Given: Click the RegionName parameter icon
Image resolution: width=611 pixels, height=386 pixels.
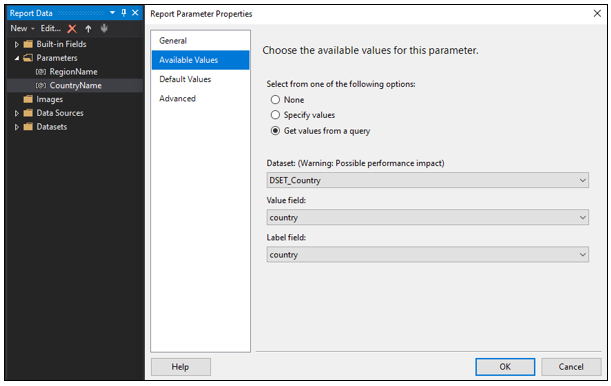Looking at the screenshot, I should pos(41,72).
